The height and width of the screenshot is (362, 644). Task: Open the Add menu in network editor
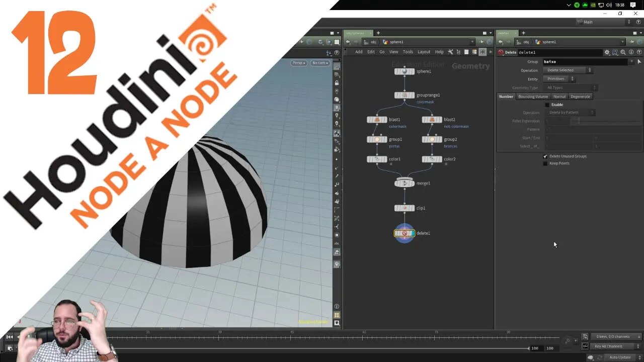tap(359, 52)
